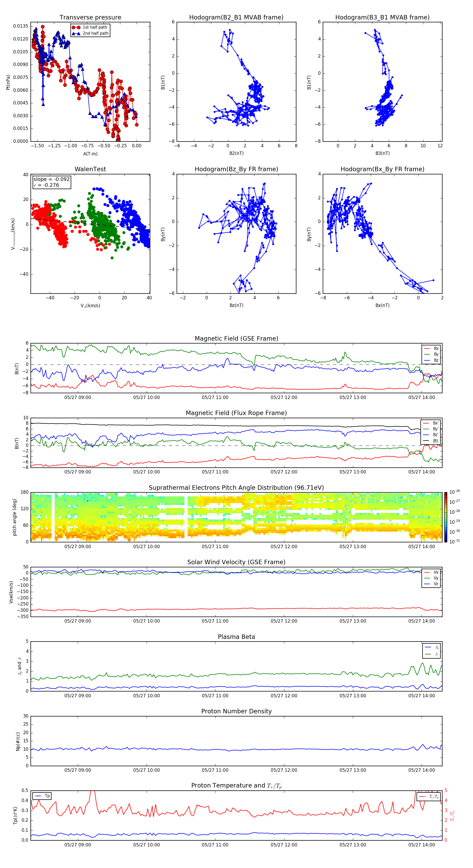The height and width of the screenshot is (868, 473).
Task: Click '05/27 09:00' tick under GSE magnetic plot
Action: tap(78, 398)
